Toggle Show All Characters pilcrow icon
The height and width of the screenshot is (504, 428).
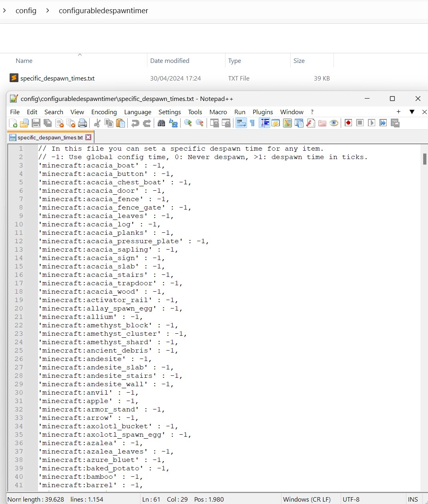click(x=252, y=123)
